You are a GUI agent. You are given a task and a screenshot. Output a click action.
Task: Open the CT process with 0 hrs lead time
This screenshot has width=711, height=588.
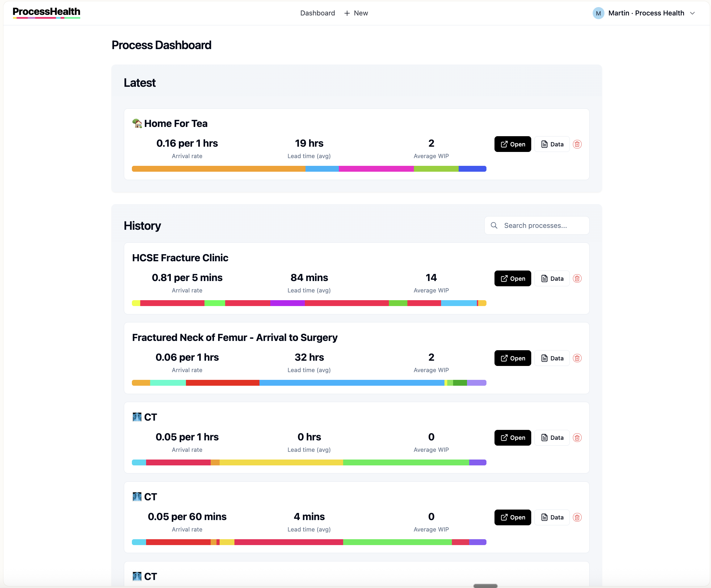tap(513, 438)
